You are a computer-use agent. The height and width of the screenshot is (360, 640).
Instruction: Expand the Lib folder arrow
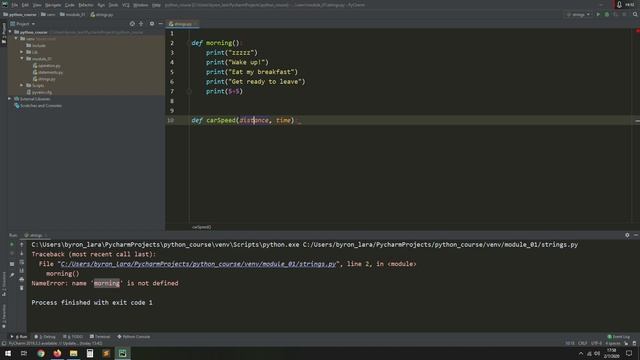point(22,52)
